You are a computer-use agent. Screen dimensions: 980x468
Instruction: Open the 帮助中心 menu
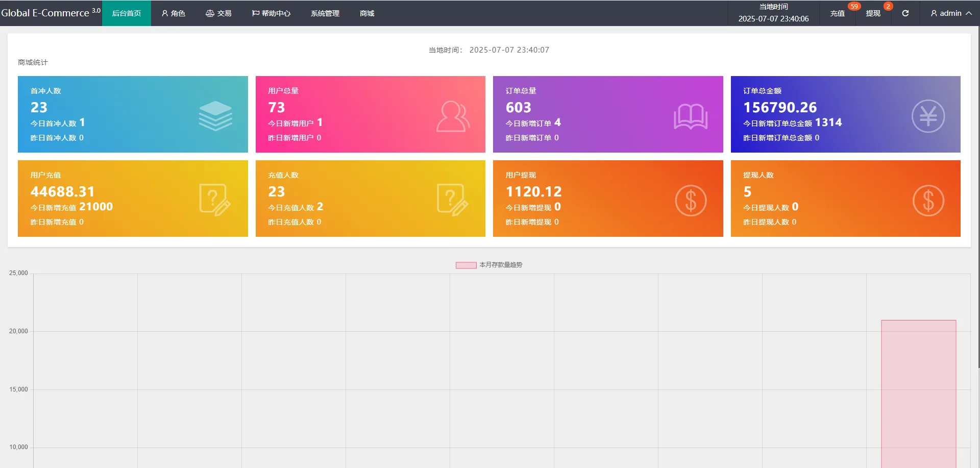(271, 13)
